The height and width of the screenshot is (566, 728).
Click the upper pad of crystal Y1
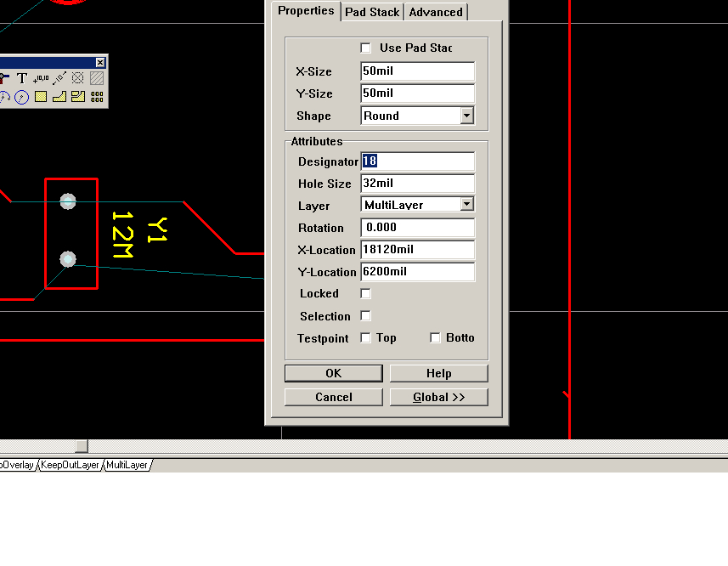(x=68, y=201)
